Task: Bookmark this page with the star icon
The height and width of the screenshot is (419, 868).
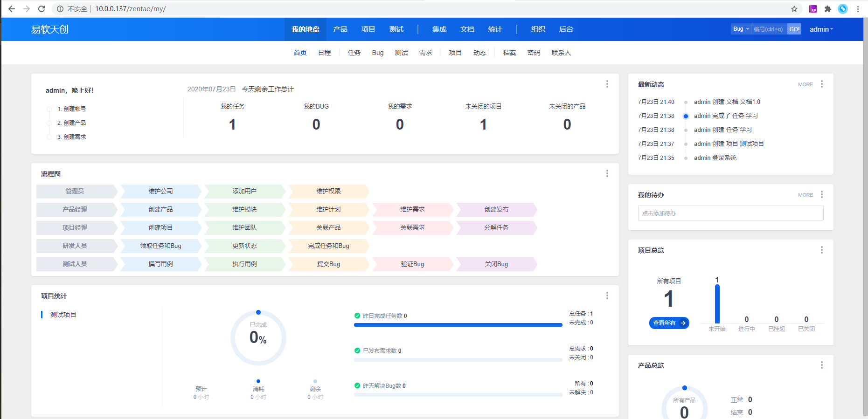Action: 794,9
